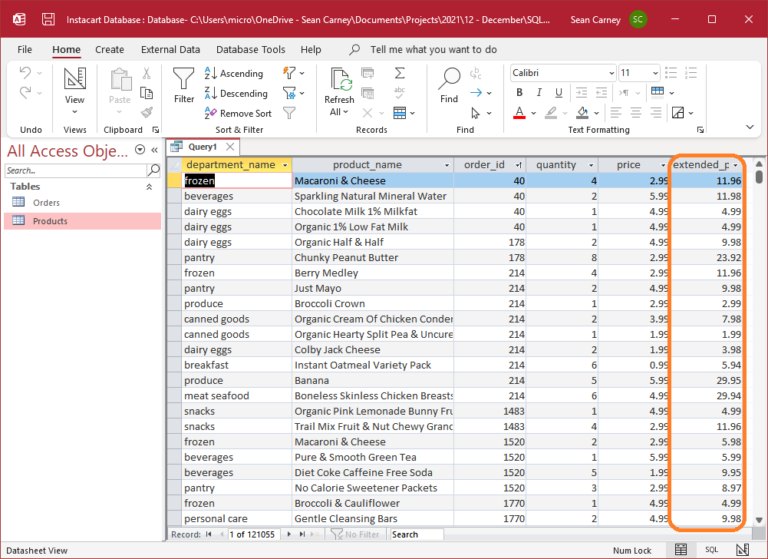
Task: Click the Remove Sort button
Action: 237,113
